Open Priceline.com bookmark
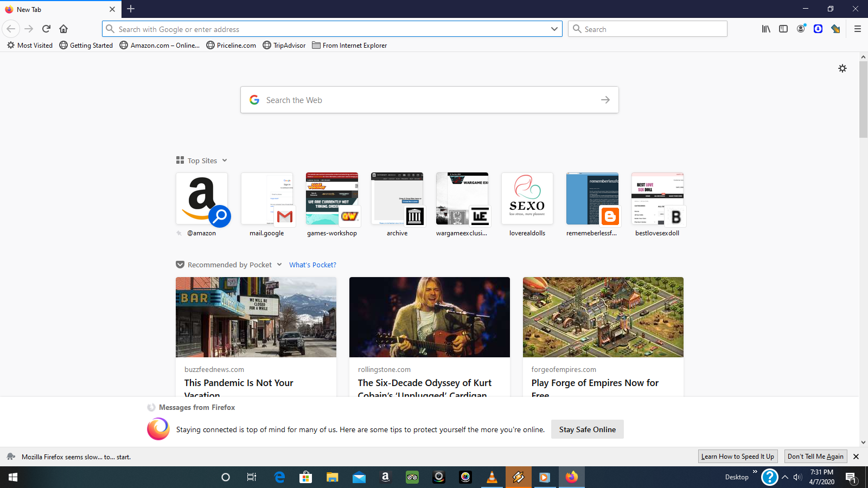 (231, 46)
